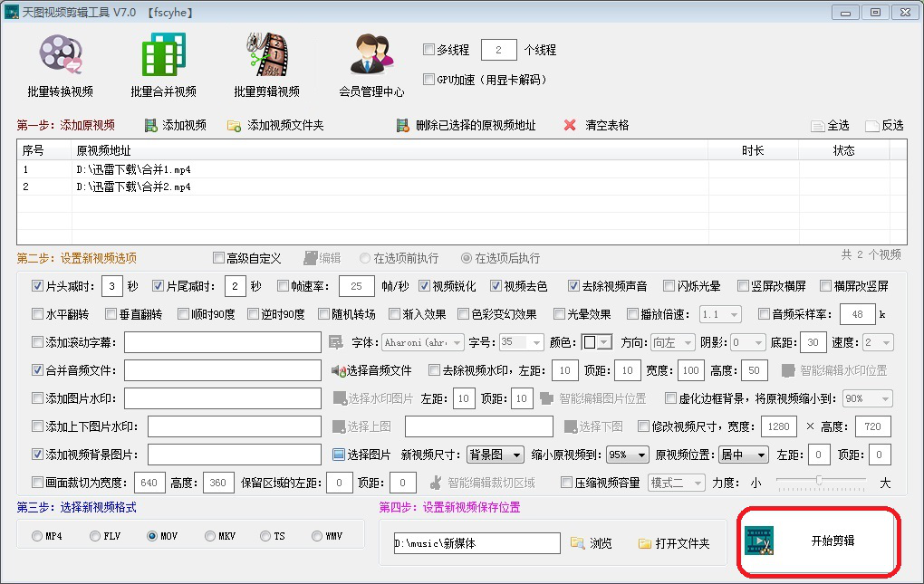Open 播放倍速 dropdown showing 1.1
Viewport: 924px width, 584px height.
(720, 314)
